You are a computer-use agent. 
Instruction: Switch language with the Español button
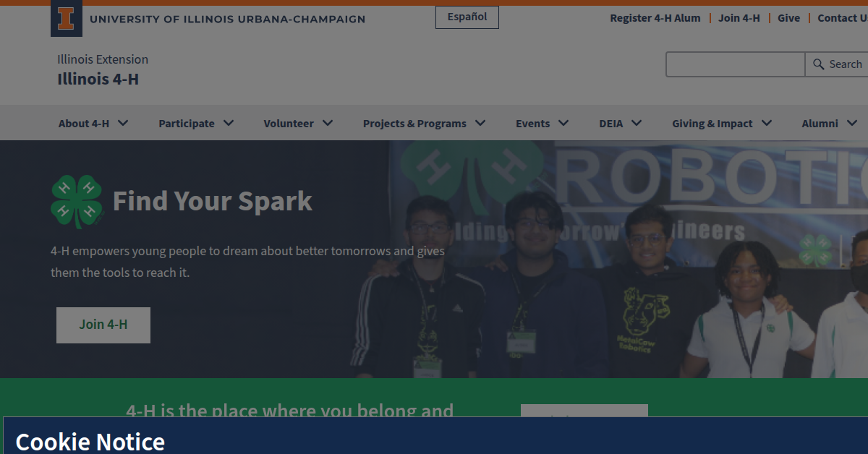tap(467, 17)
